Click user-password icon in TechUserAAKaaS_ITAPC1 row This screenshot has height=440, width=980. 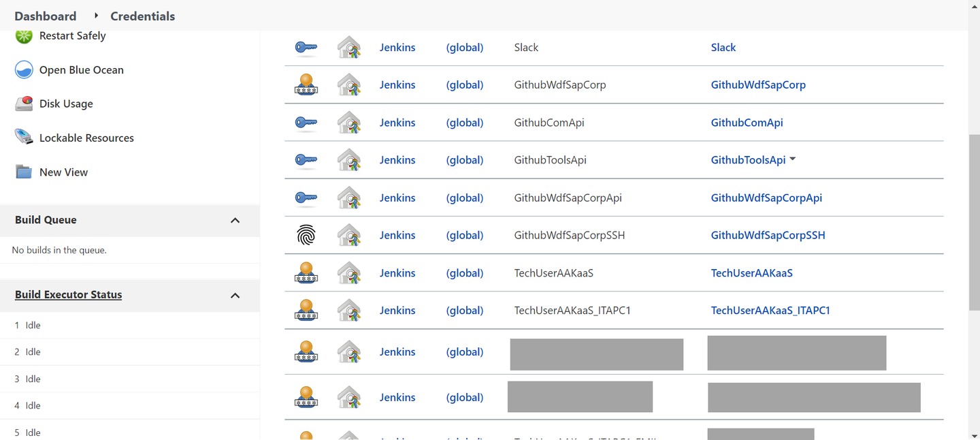[x=306, y=310]
